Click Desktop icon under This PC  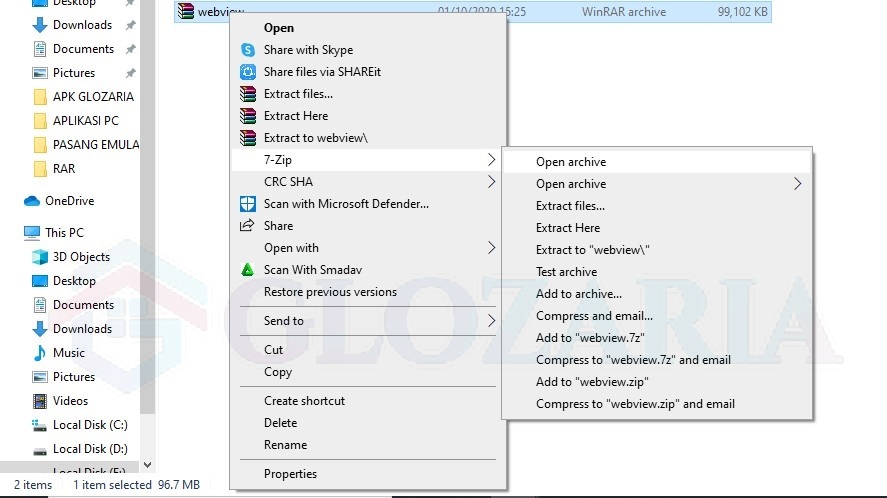[x=40, y=281]
